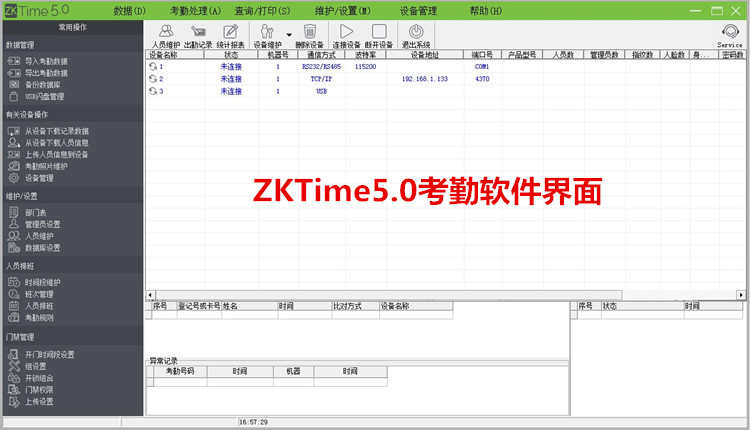Open 管理员设置 in sidebar
This screenshot has width=750, height=430.
34,224
